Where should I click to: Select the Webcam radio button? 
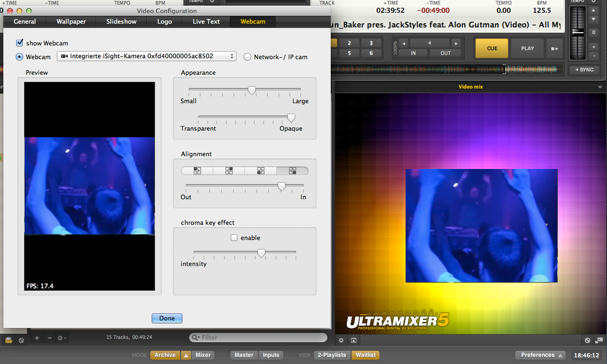tap(20, 57)
